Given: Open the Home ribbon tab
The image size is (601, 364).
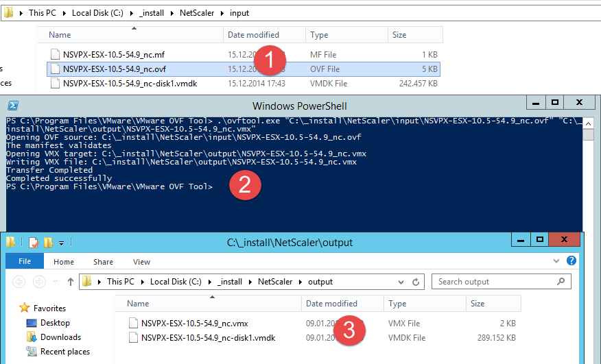Looking at the screenshot, I should [64, 262].
